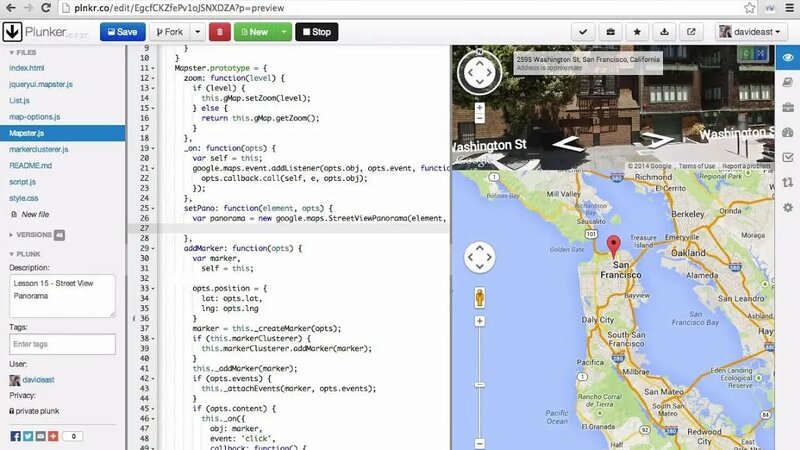The image size is (800, 450).
Task: Open the book icon in right sidebar
Action: click(788, 82)
